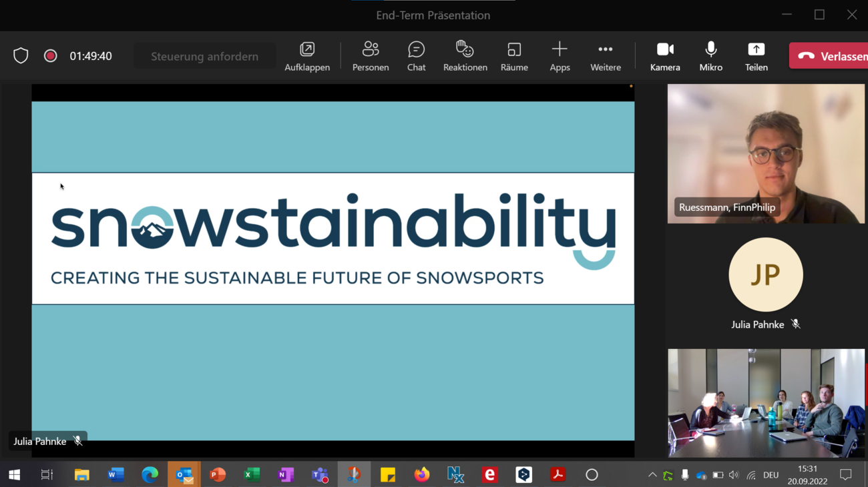
Task: Click the shared snowstainability slide
Action: pos(333,270)
